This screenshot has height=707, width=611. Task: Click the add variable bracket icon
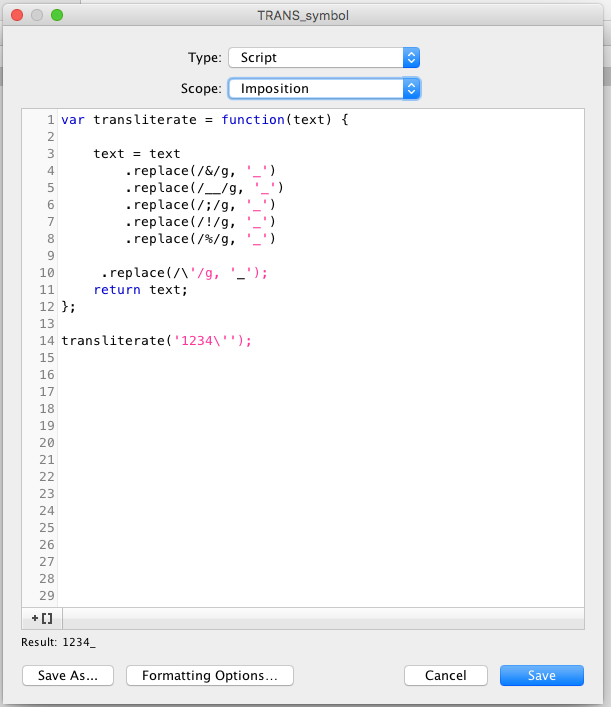tap(42, 618)
